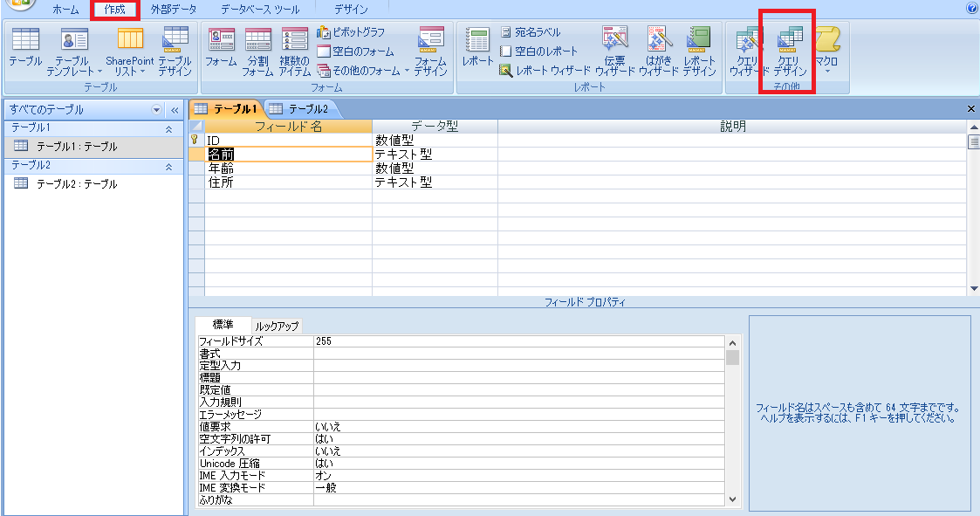This screenshot has height=516, width=980.
Task: Collapse the テーブル2 group in navigation pane
Action: point(168,166)
